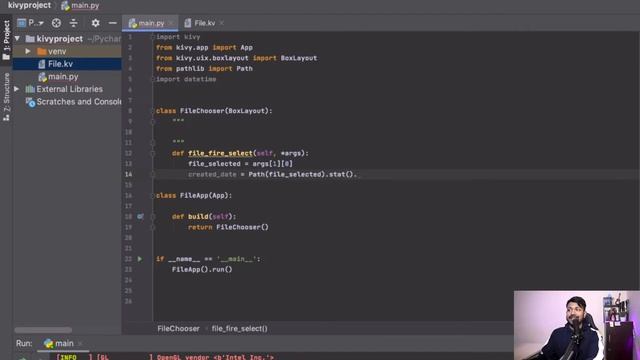Expand the venv folder
Image resolution: width=640 pixels, height=360 pixels.
pyautogui.click(x=27, y=51)
